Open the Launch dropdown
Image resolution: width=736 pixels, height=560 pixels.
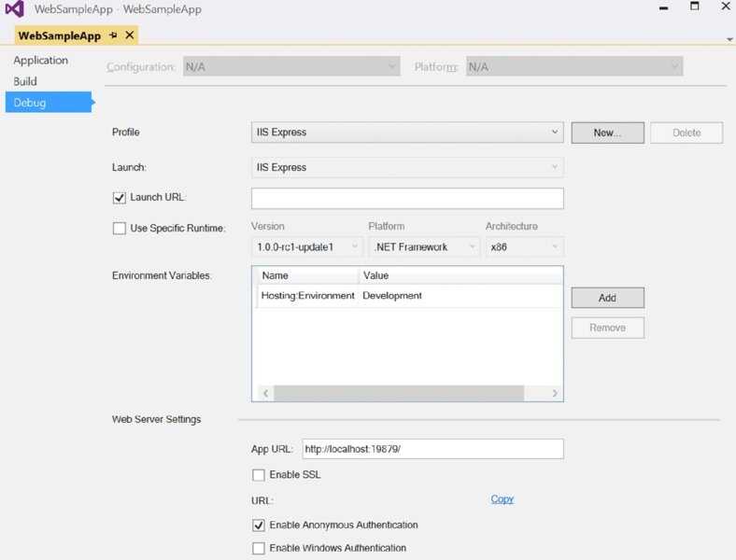(x=407, y=167)
